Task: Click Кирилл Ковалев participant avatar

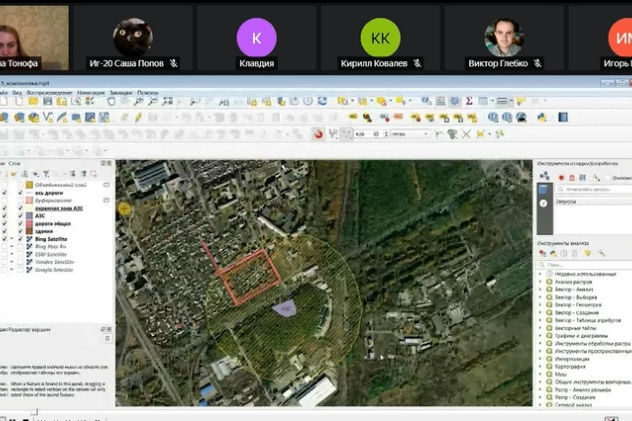Action: [x=380, y=38]
